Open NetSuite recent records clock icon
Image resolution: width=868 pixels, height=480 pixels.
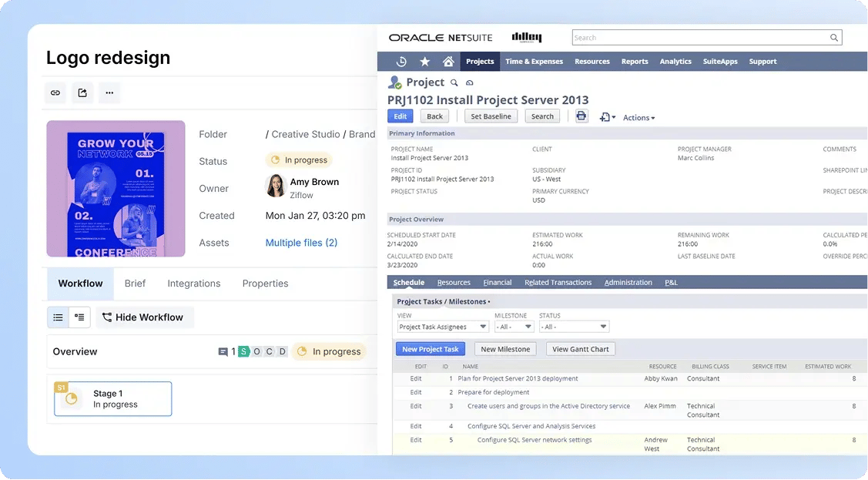(400, 62)
